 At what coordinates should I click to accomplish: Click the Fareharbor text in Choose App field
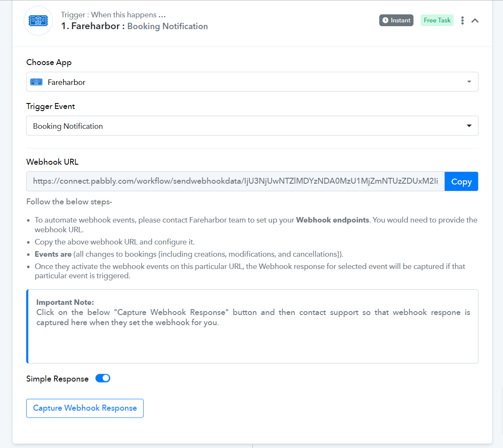tap(66, 82)
